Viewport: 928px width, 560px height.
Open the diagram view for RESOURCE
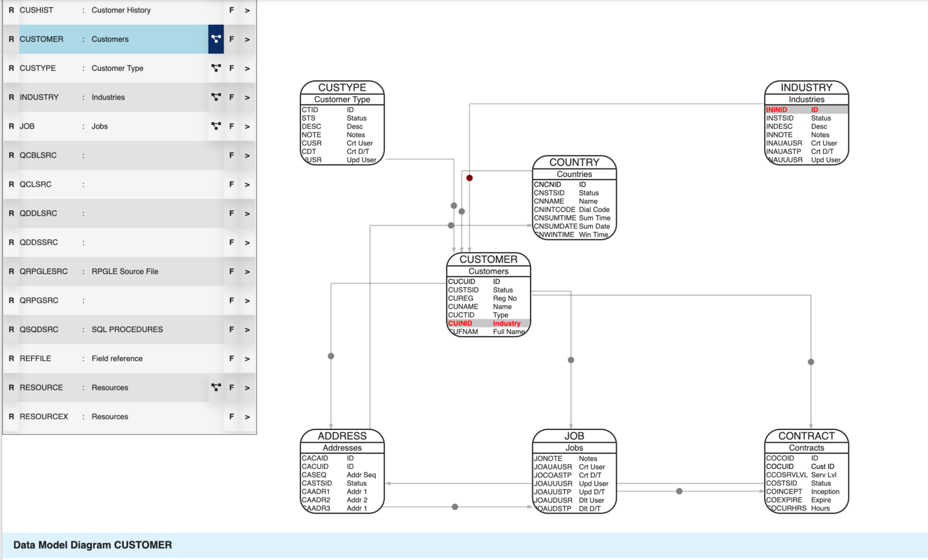[x=216, y=387]
